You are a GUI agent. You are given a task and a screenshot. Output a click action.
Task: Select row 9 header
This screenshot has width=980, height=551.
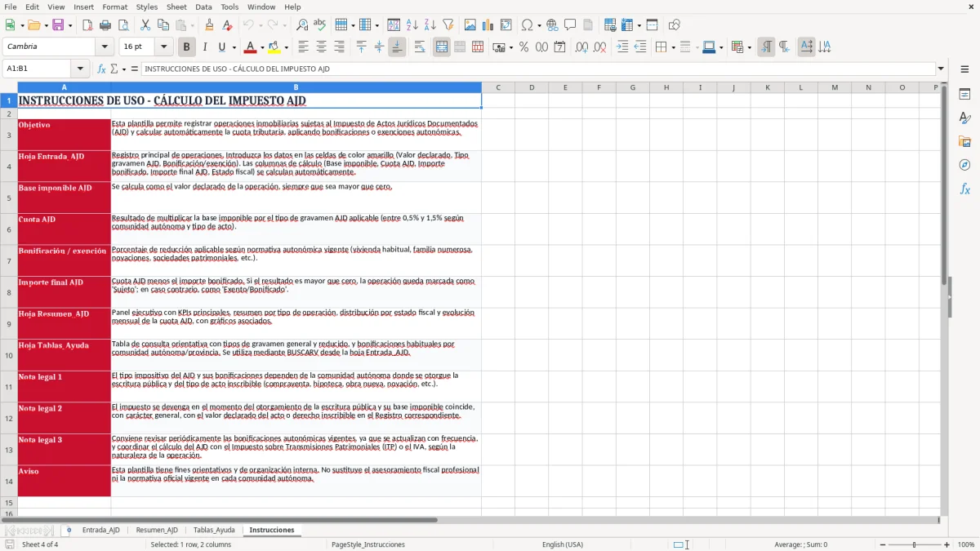coord(9,324)
